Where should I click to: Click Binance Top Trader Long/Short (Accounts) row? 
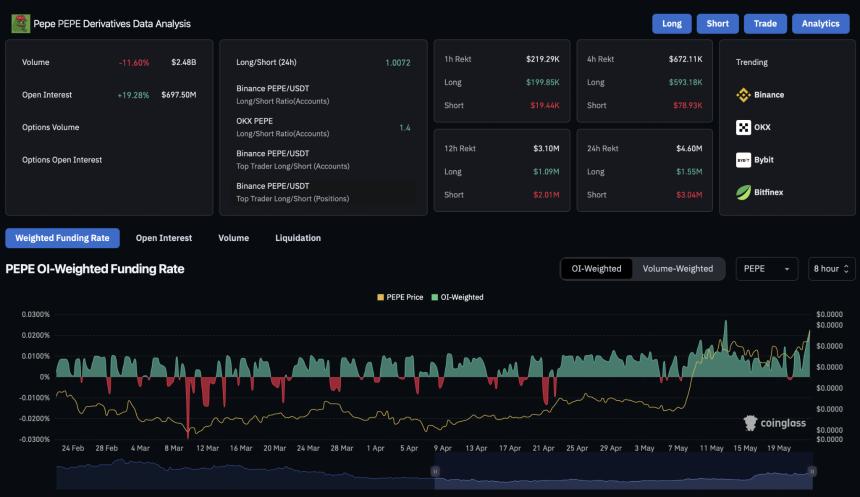pyautogui.click(x=323, y=160)
